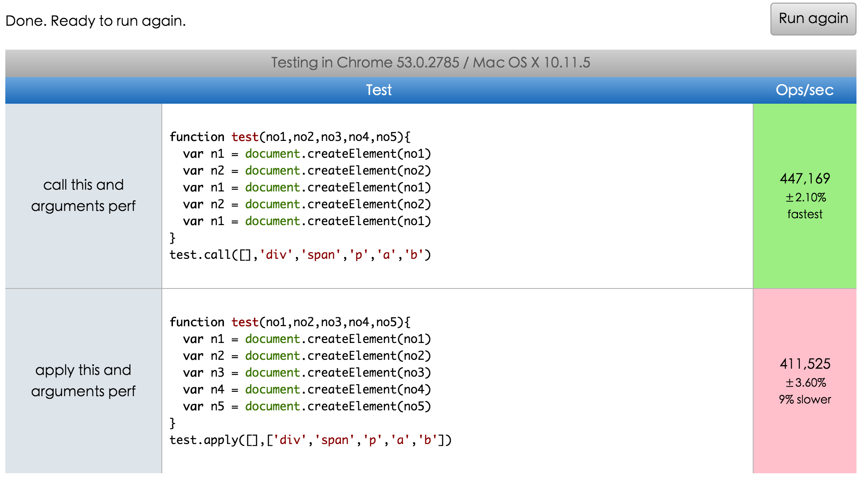
Task: Click the pink '9% slower' label
Action: (805, 400)
